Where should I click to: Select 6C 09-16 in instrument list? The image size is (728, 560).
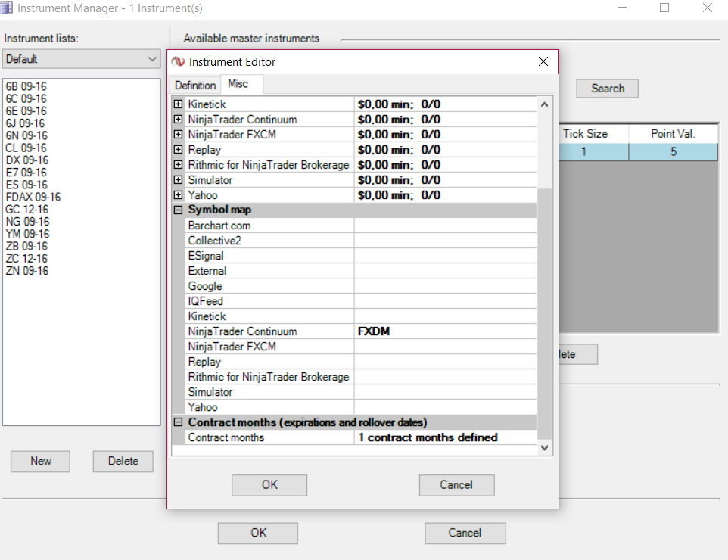26,99
